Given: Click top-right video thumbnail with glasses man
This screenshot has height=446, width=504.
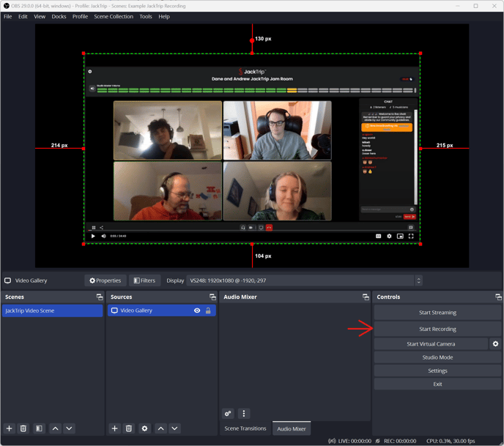Looking at the screenshot, I should pyautogui.click(x=277, y=130).
